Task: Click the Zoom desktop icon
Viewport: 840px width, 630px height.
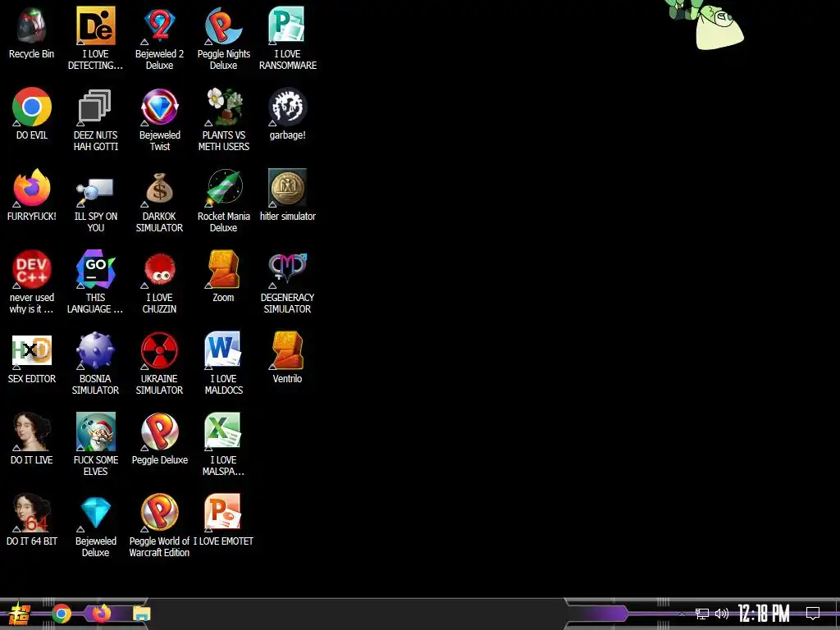Action: click(x=223, y=269)
